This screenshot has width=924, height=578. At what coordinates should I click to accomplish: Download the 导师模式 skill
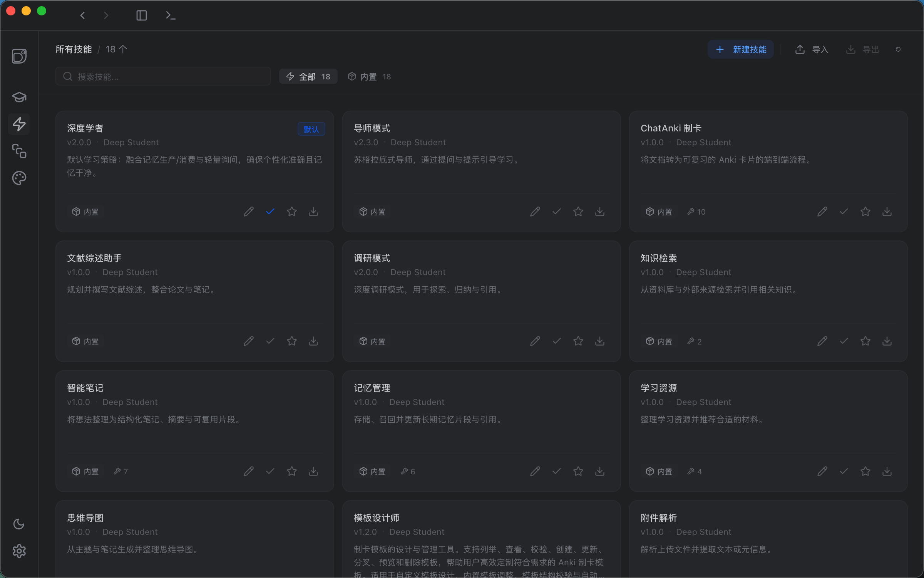coord(600,212)
